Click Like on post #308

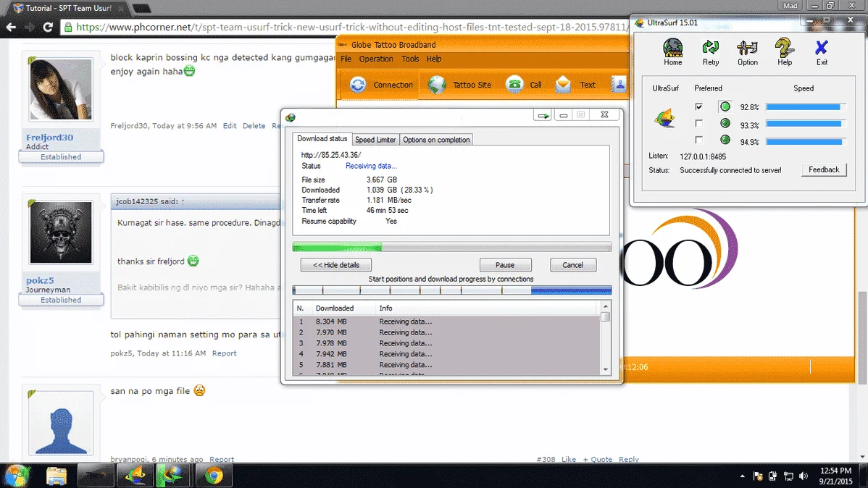pos(569,459)
